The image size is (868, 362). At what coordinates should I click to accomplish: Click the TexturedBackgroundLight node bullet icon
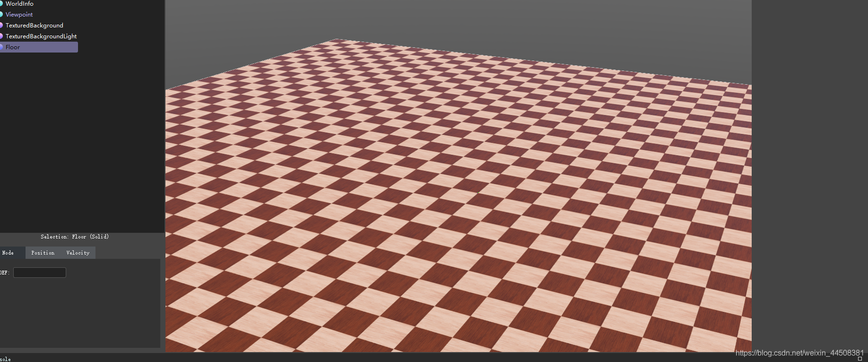coord(1,36)
